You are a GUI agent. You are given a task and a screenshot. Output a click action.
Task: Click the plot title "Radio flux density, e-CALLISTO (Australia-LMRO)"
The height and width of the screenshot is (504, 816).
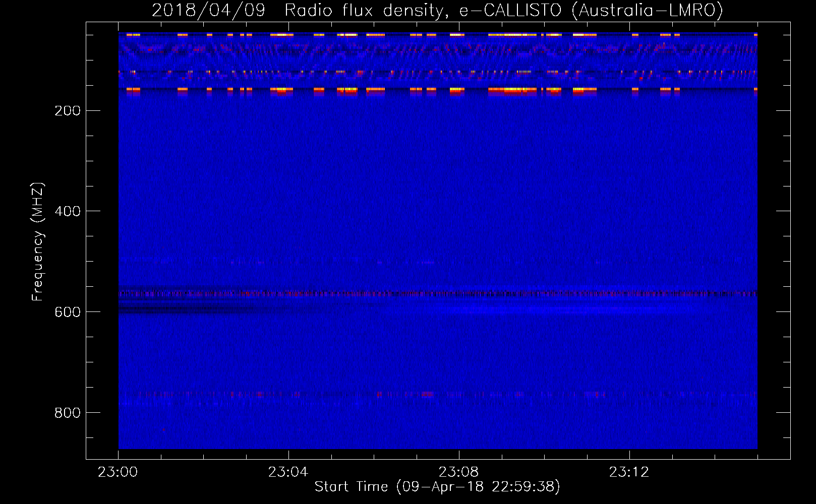click(503, 11)
